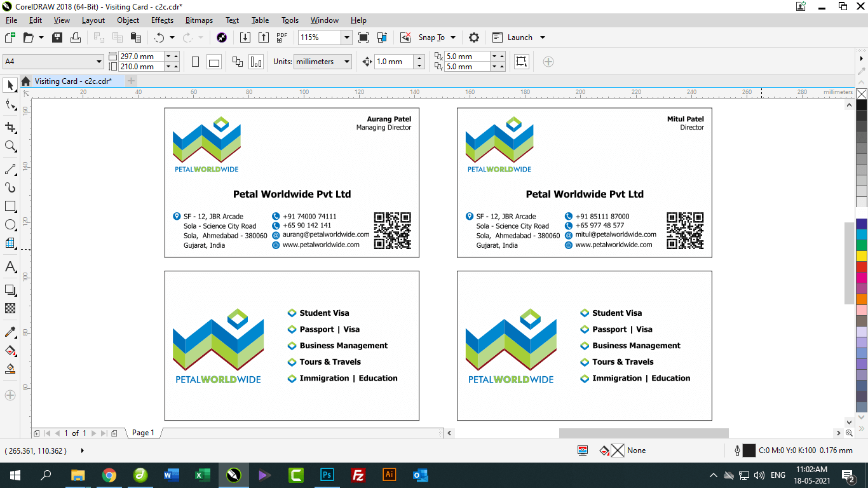
Task: Open the Effects menu
Action: tap(162, 20)
